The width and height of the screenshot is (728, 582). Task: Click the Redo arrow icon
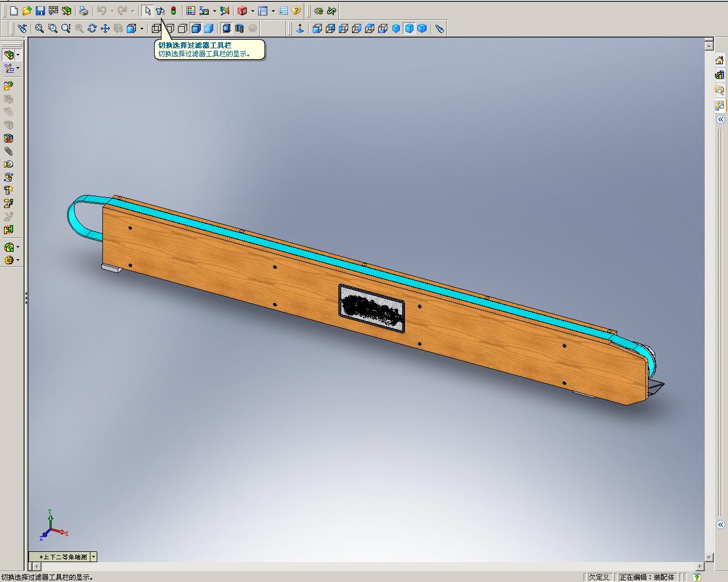coord(122,11)
